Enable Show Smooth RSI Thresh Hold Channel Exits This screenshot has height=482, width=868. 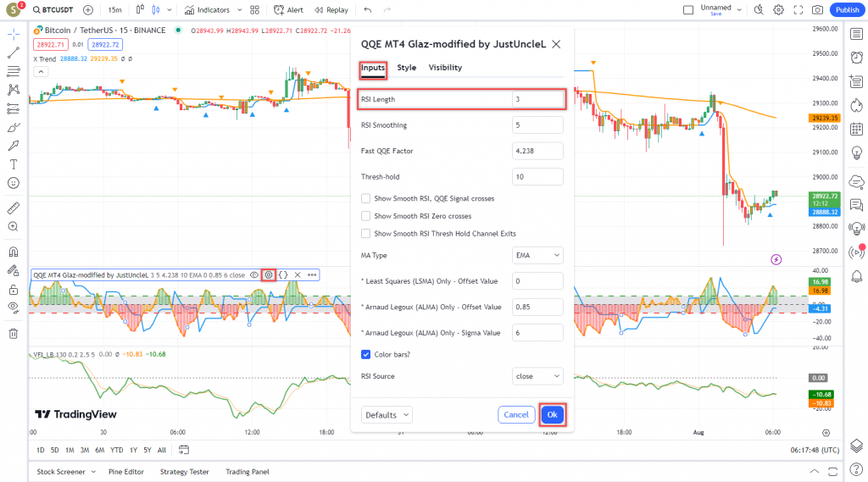(x=366, y=234)
